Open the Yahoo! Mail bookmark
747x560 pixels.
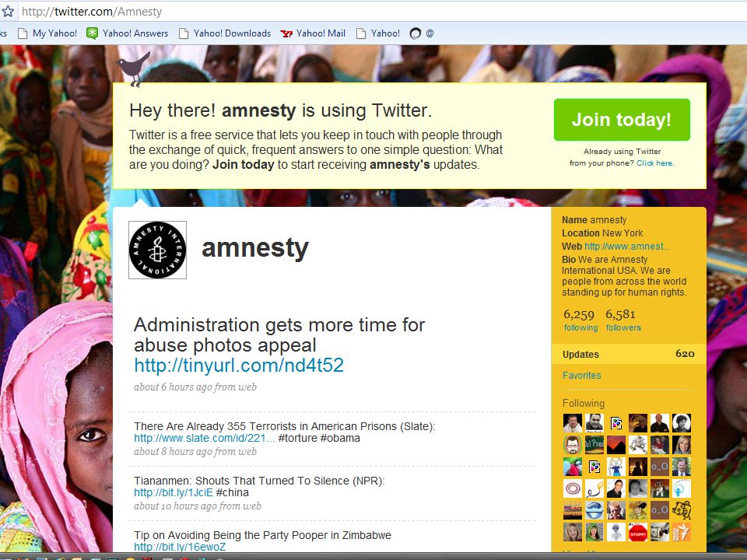[x=313, y=33]
